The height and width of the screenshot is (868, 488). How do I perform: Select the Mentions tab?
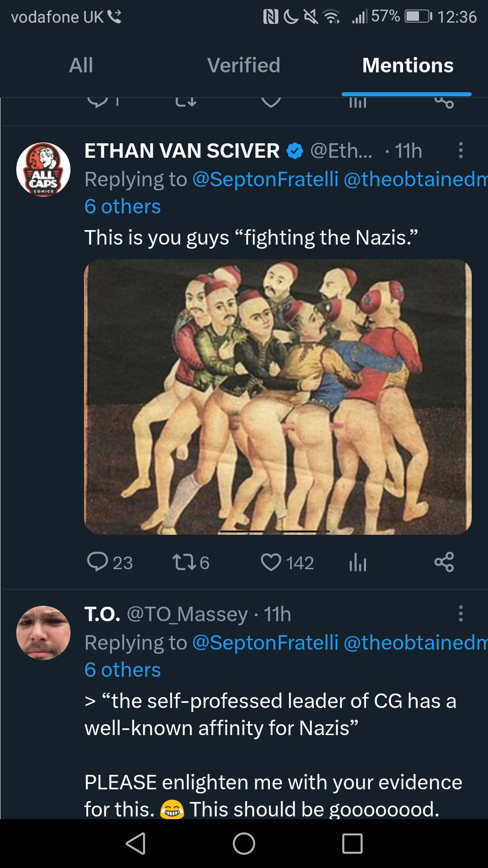click(408, 65)
